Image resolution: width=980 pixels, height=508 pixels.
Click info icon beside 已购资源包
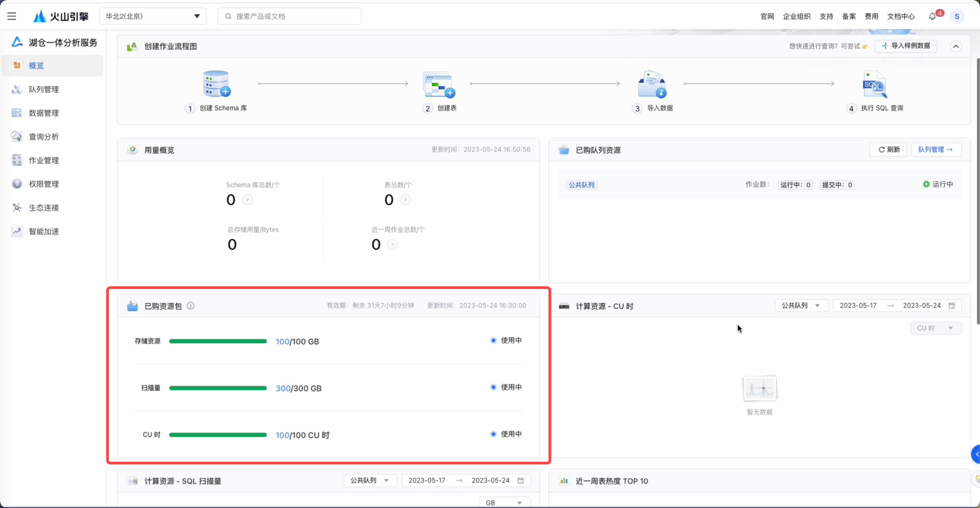coord(191,306)
